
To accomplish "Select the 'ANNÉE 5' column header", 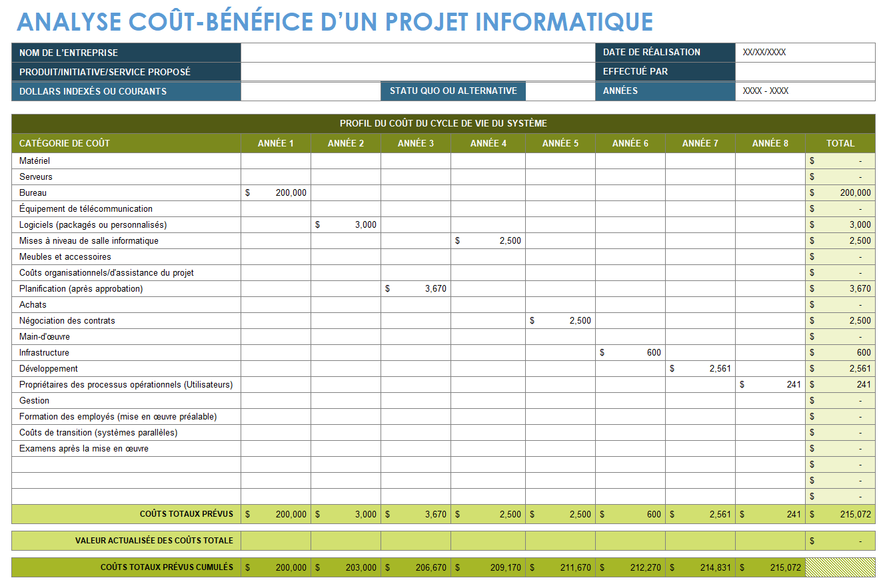I will click(x=560, y=143).
